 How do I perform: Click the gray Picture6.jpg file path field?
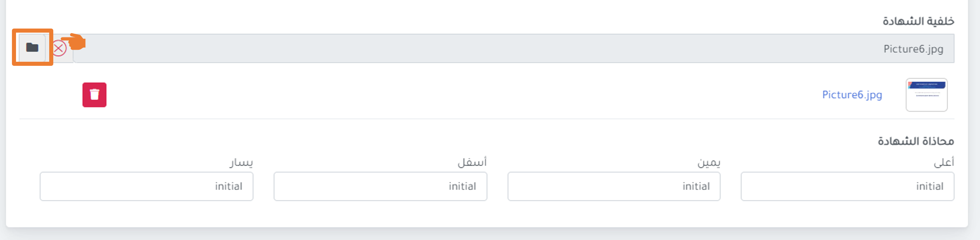pyautogui.click(x=514, y=48)
